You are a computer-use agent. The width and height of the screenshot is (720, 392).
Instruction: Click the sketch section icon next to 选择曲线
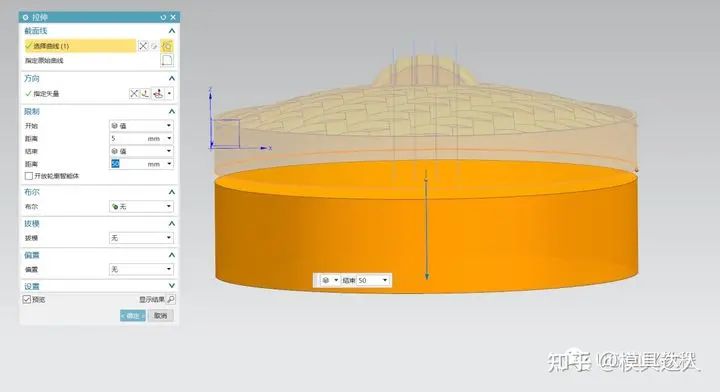(154, 46)
